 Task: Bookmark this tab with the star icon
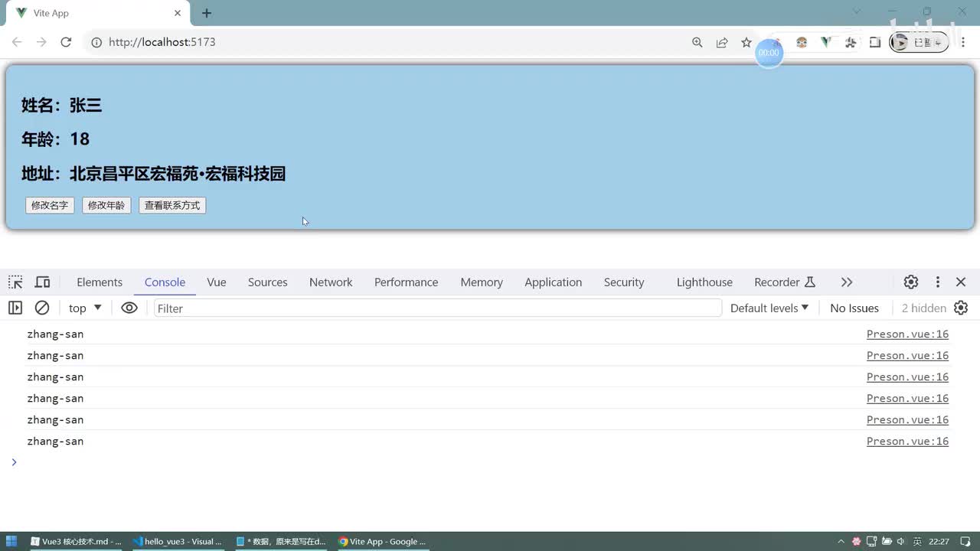(746, 42)
